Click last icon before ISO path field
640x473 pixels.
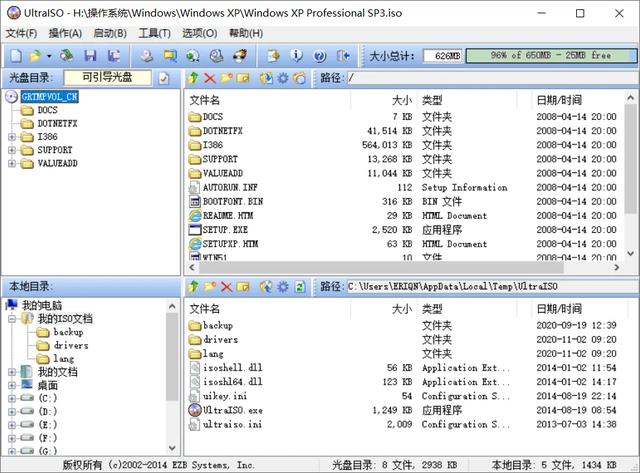[x=300, y=78]
